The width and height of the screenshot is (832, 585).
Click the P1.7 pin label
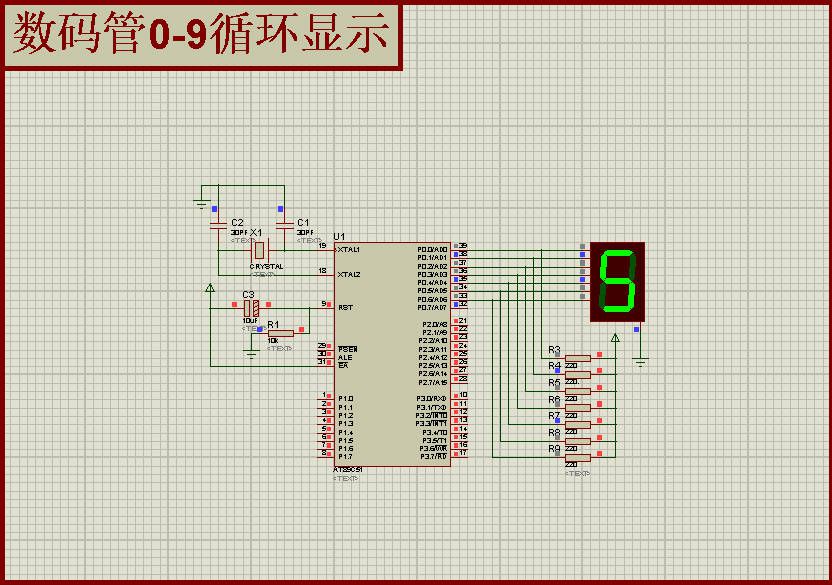pyautogui.click(x=345, y=457)
